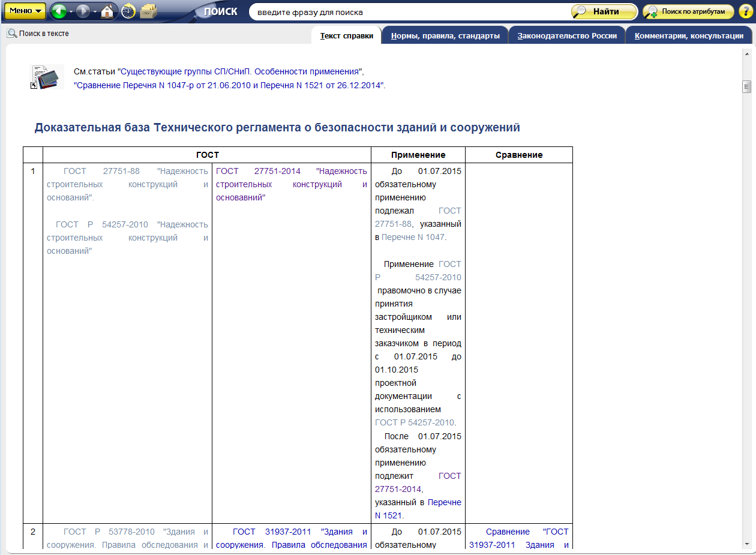Click the green Back navigation arrow

click(x=58, y=11)
